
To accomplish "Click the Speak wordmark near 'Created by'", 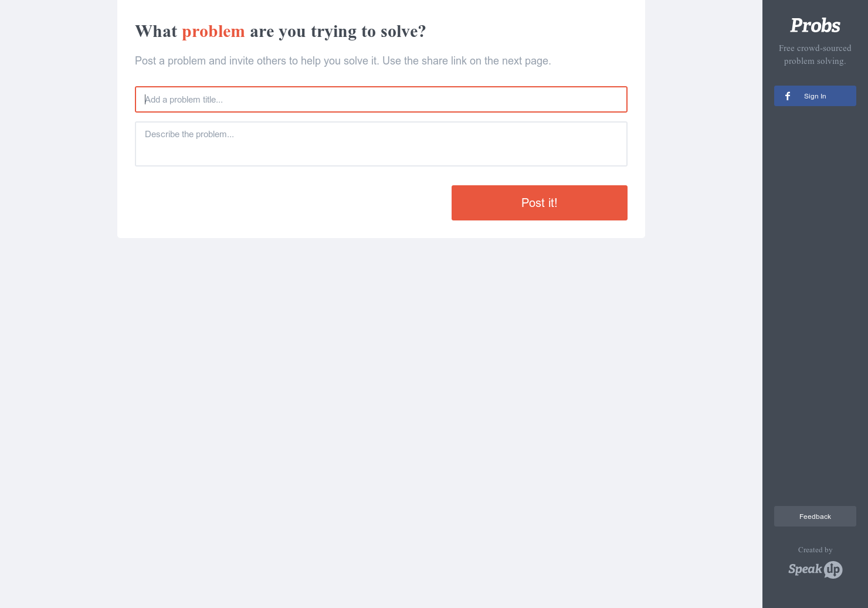I will tap(804, 569).
